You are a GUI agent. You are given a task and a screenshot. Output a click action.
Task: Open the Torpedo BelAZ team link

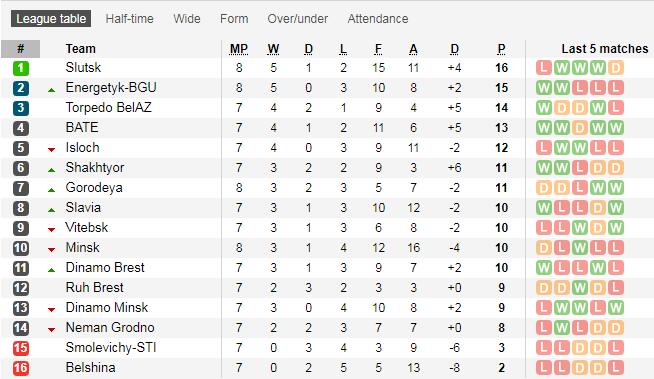pos(108,108)
